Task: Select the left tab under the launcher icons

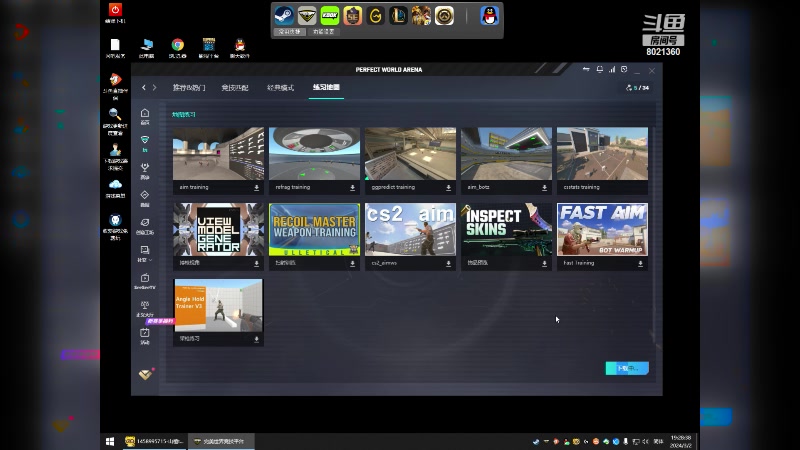Action: click(x=290, y=32)
